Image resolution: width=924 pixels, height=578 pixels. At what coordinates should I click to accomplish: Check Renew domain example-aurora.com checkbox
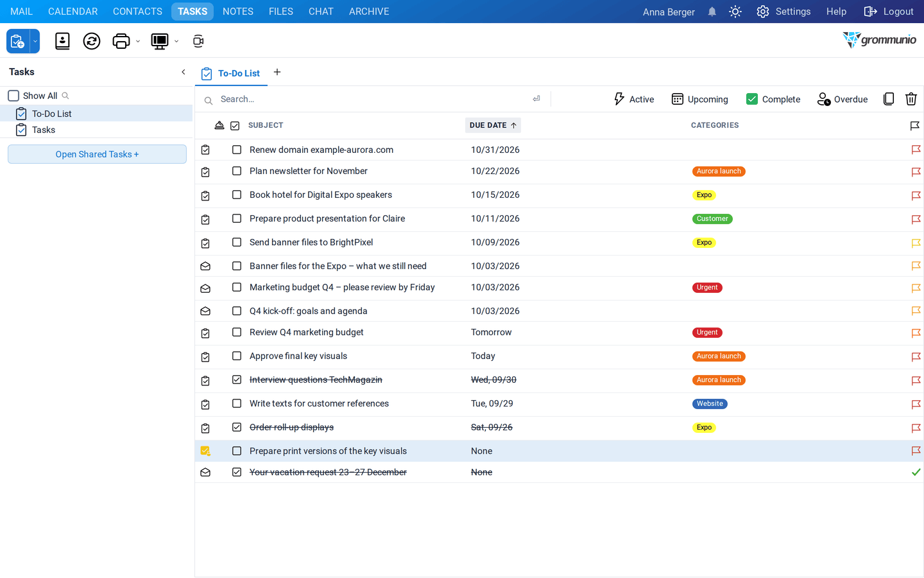click(x=237, y=150)
